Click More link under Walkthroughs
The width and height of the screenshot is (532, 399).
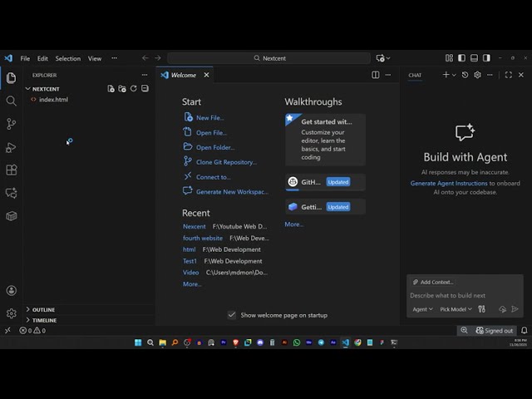click(x=293, y=224)
